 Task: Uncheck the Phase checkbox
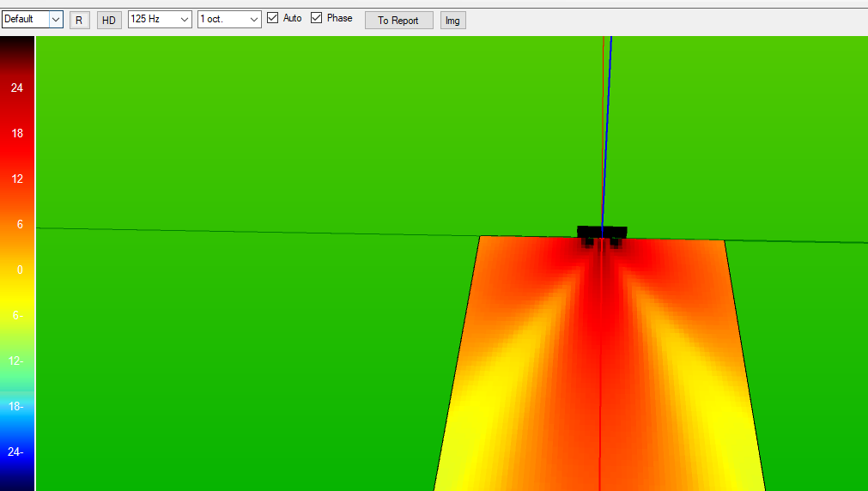[x=316, y=18]
